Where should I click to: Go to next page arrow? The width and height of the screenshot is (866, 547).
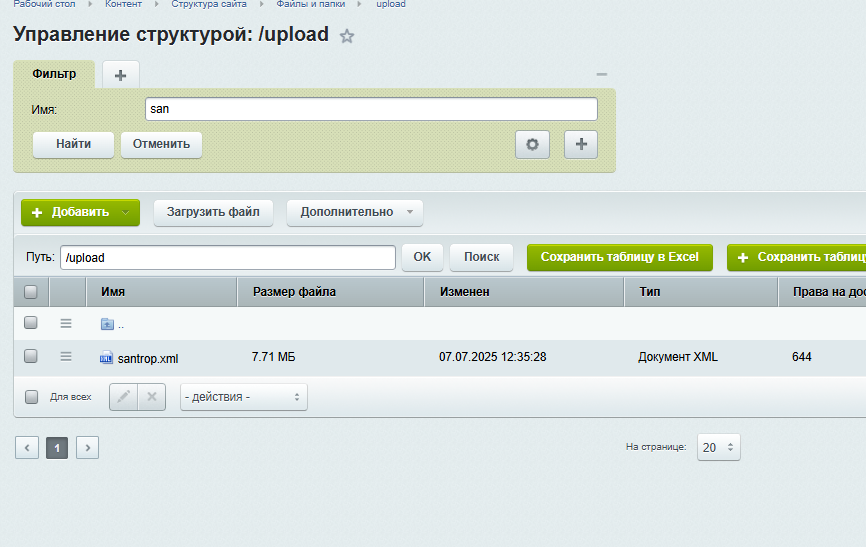[x=87, y=448]
